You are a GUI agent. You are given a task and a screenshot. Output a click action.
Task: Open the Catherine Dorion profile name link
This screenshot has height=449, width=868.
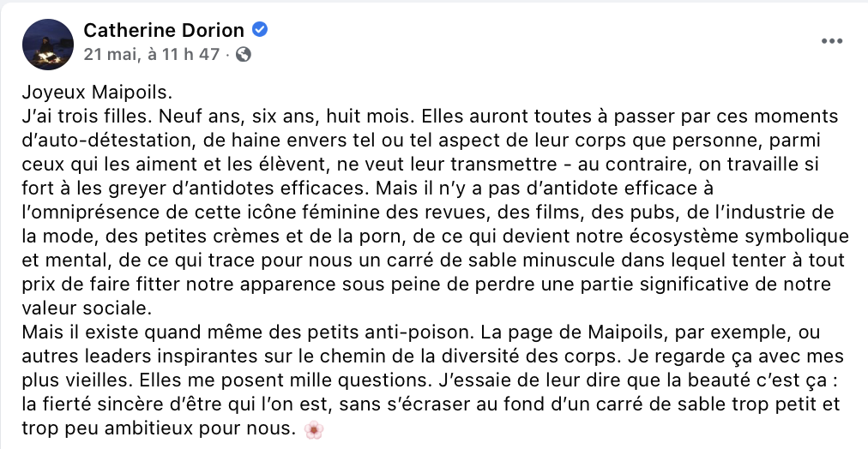pyautogui.click(x=164, y=30)
